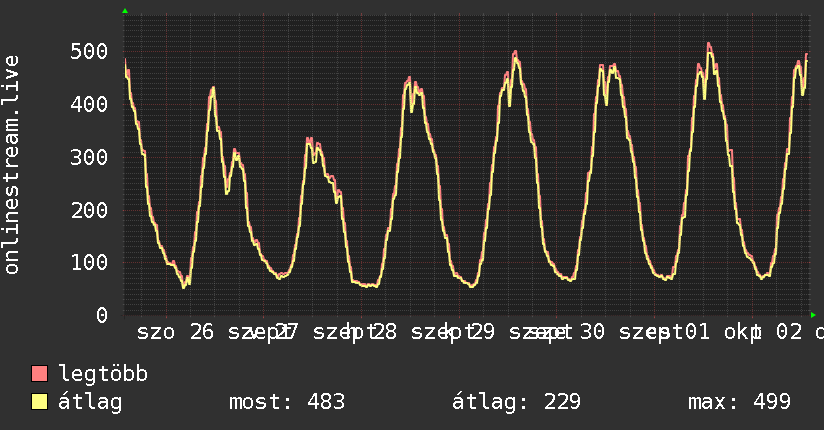The image size is (824, 430).
Task: Click the max: 499 statistic
Action: click(739, 402)
